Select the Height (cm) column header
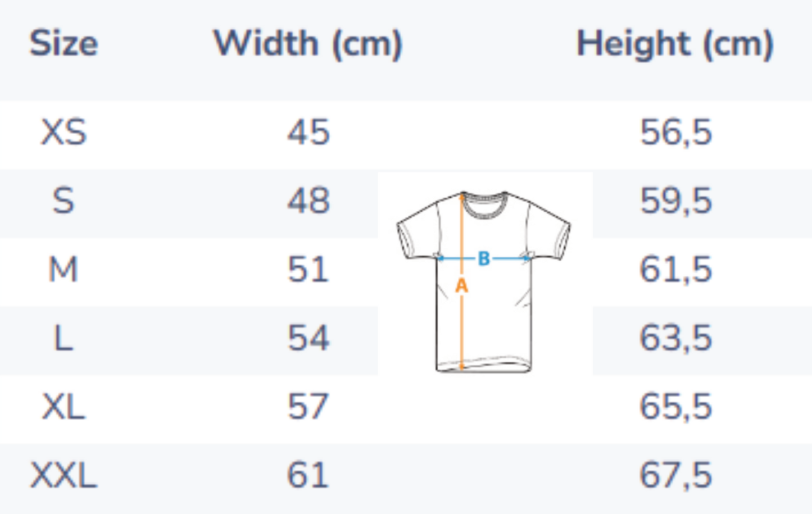This screenshot has height=514, width=812. point(675,43)
